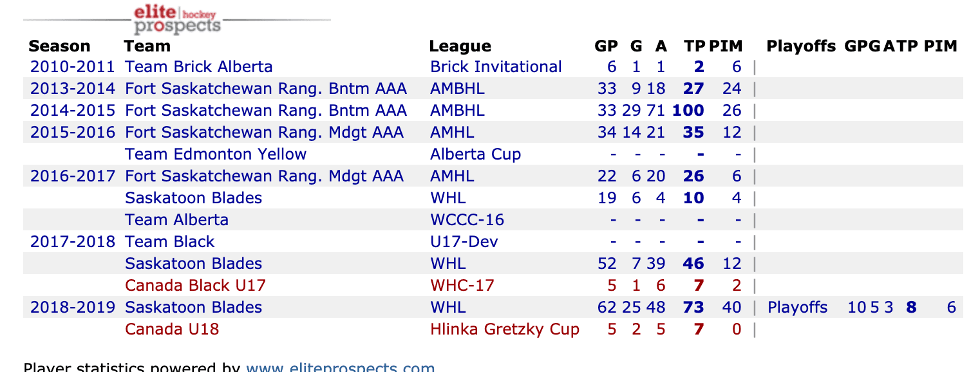
Task: Open the WCCC-16 league link
Action: (467, 220)
